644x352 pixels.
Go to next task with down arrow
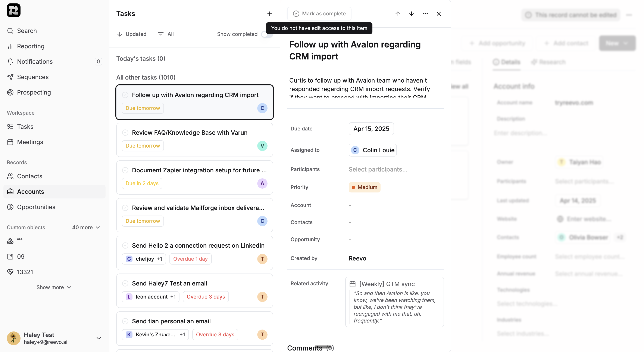411,14
